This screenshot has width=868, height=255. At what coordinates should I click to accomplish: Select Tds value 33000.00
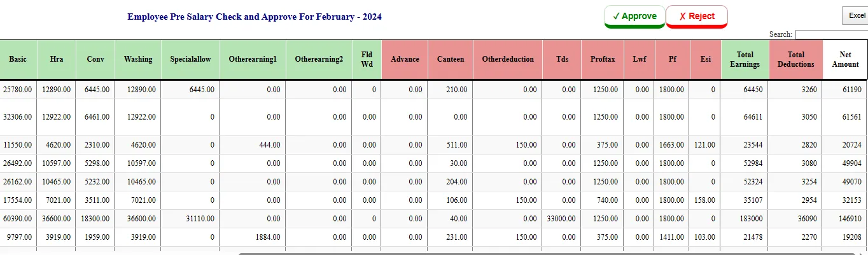[x=561, y=219]
